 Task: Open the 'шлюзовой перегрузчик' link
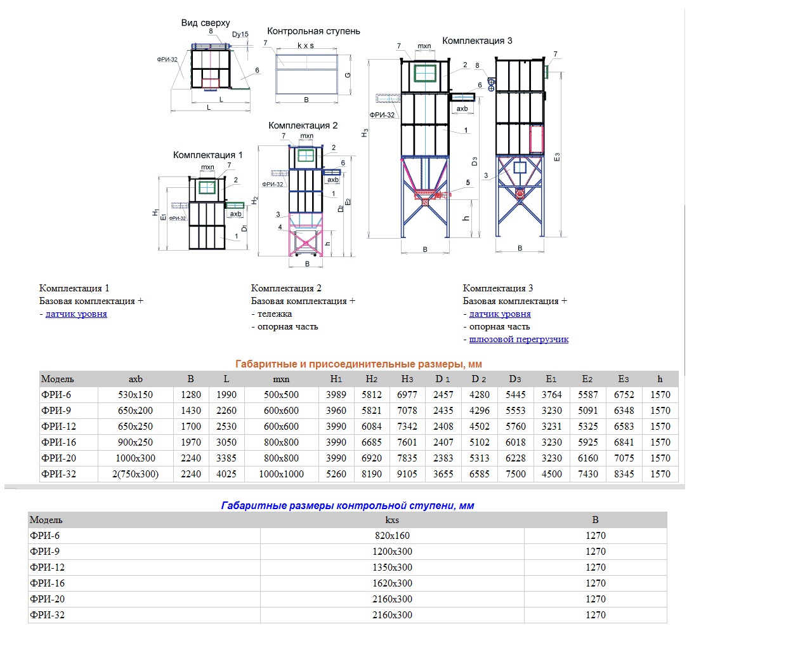tap(519, 340)
